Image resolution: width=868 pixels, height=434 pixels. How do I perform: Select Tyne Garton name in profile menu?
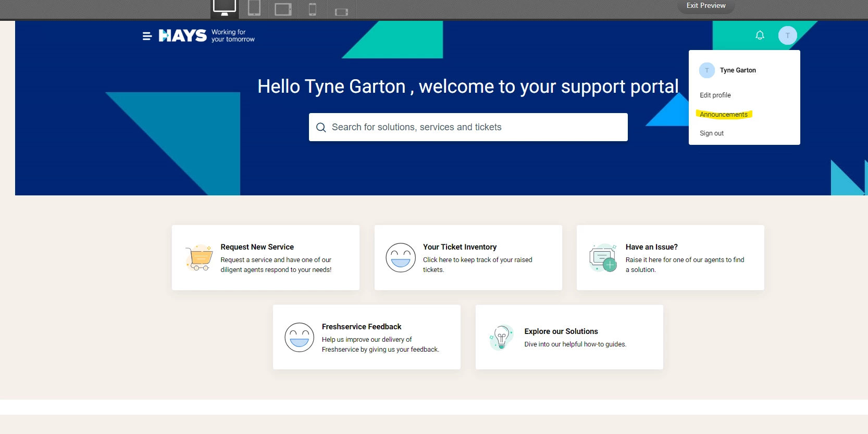[x=738, y=70]
